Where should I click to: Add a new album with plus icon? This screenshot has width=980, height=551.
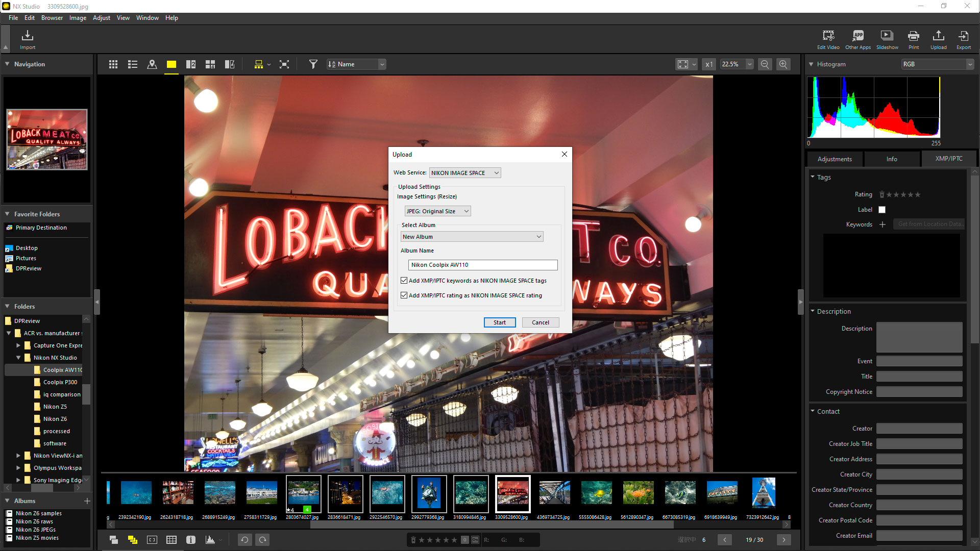(x=87, y=501)
